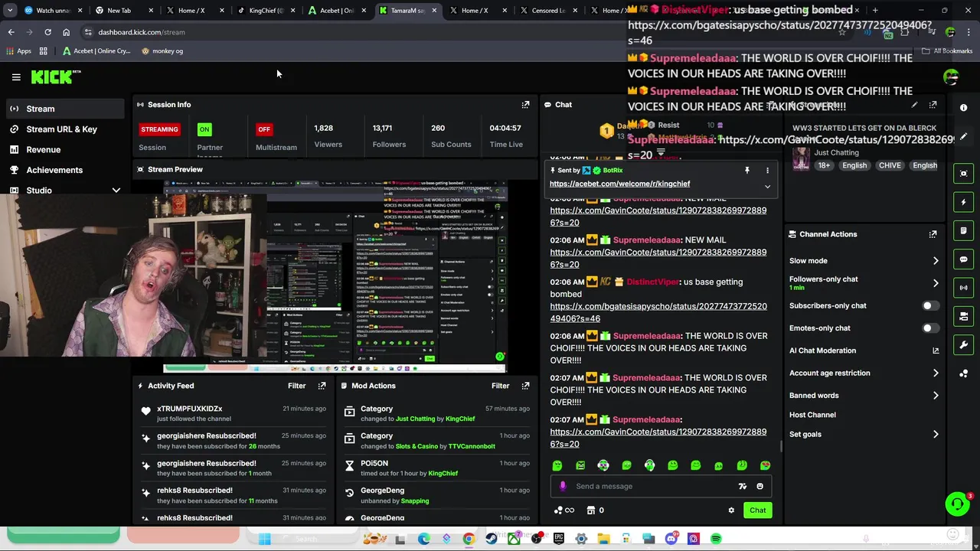Open Acebet bookmark in bookmarks bar
This screenshot has height=551, width=980.
(x=96, y=51)
